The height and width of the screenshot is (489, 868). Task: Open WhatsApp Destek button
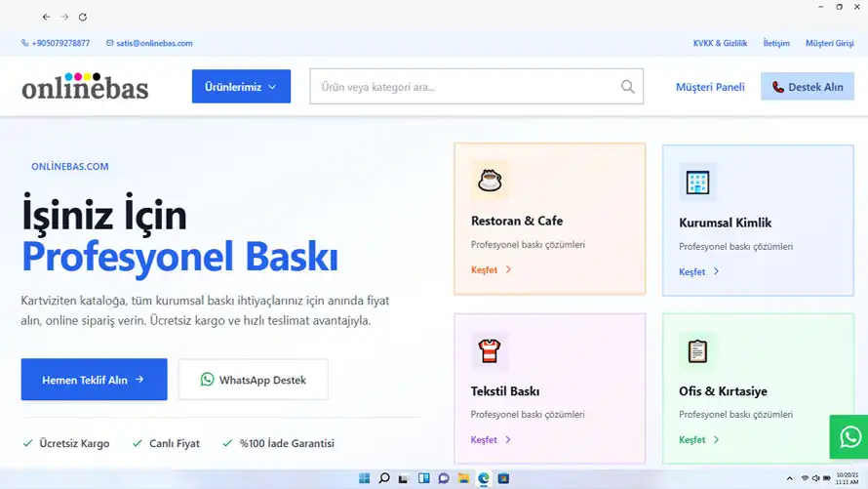click(253, 380)
